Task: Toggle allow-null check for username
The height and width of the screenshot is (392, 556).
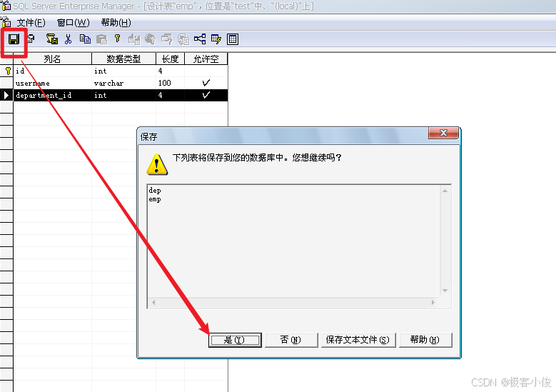Action: pyautogui.click(x=206, y=83)
